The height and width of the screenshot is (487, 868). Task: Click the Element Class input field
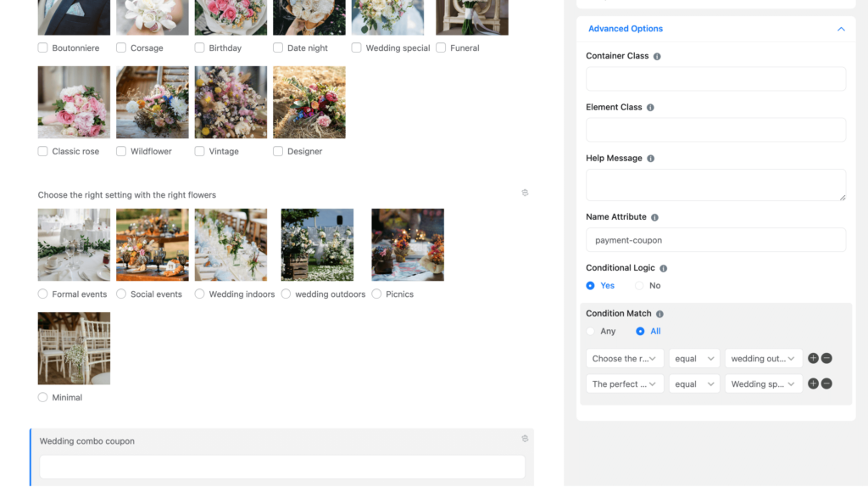715,130
